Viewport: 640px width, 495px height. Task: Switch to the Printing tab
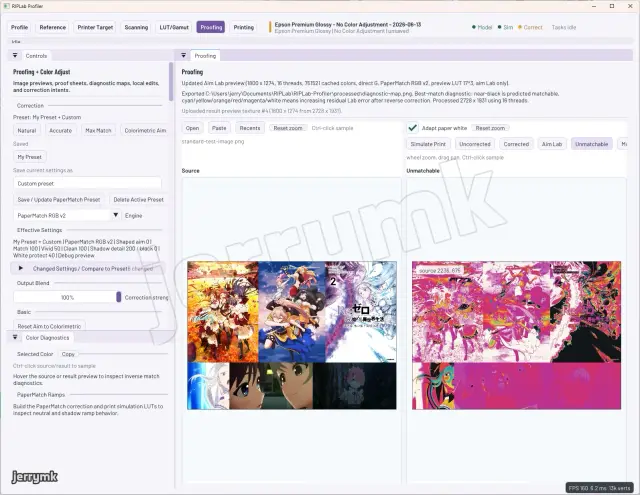[x=244, y=27]
